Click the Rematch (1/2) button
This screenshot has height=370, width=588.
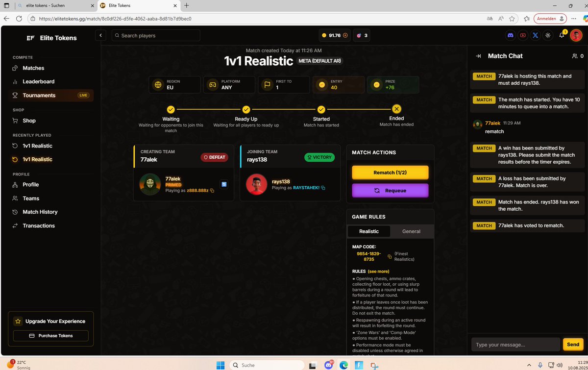(390, 173)
